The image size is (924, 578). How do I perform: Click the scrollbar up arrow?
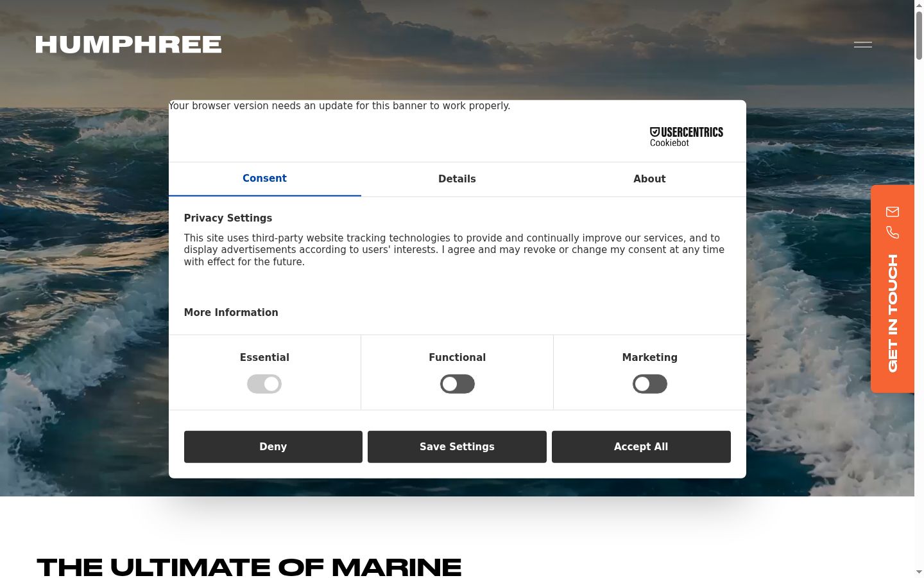point(919,5)
